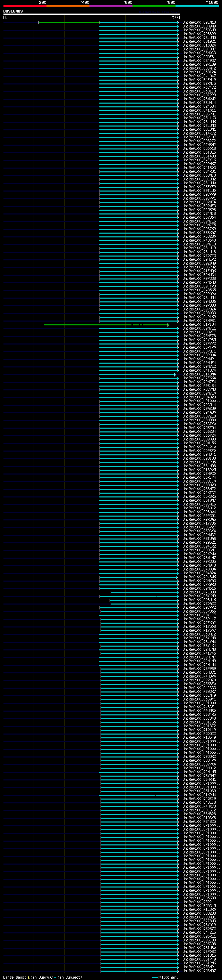
Task: Select label UniRef100_C0PTP0
Action: [x=199, y=347]
